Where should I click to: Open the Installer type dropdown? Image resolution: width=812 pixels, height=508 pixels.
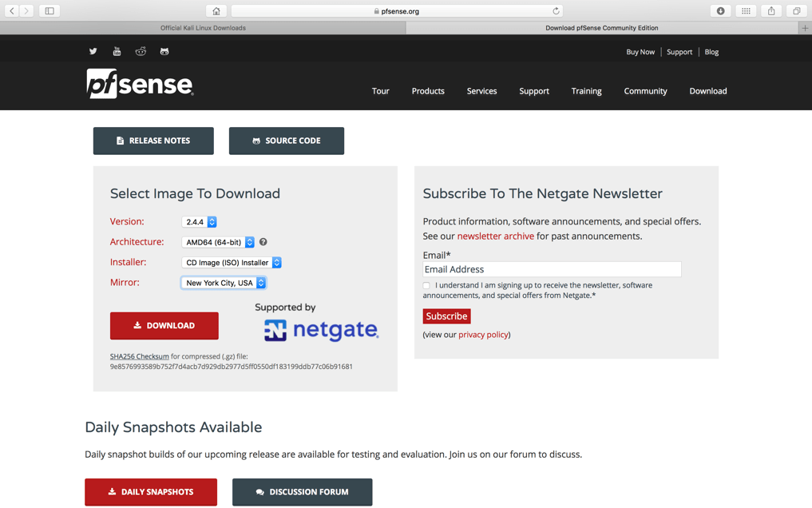[x=232, y=263]
